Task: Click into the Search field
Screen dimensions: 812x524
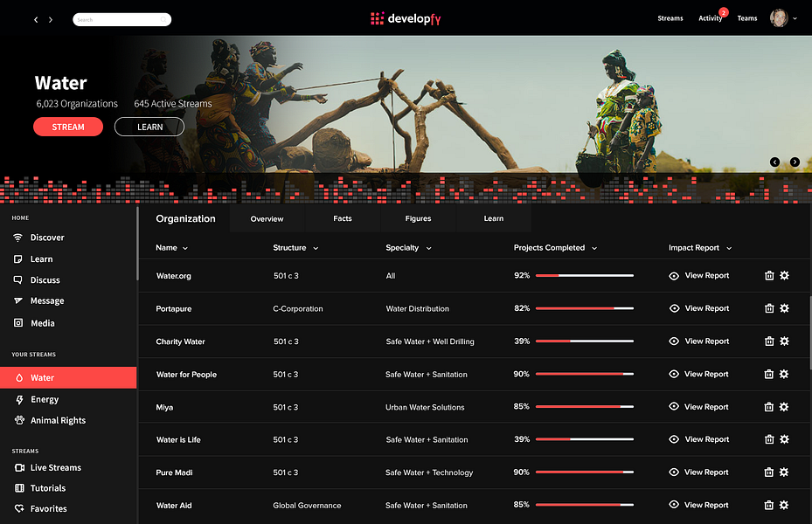Action: pyautogui.click(x=121, y=20)
